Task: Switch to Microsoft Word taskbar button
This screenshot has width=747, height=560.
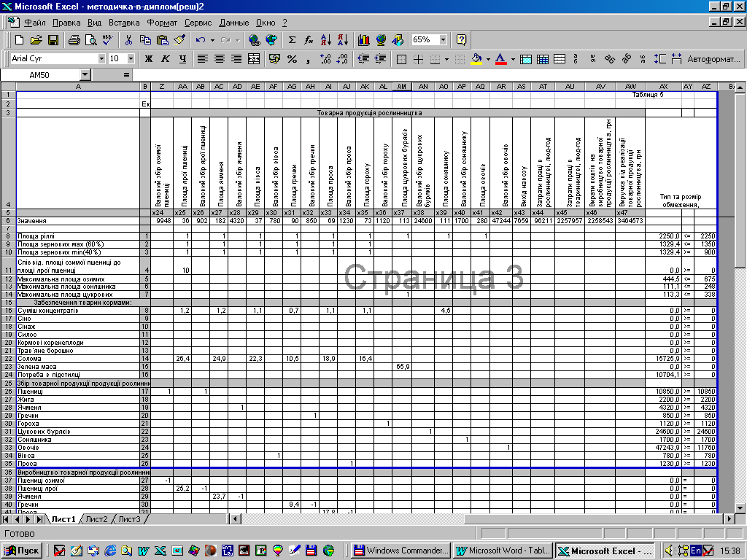Action: click(x=503, y=551)
